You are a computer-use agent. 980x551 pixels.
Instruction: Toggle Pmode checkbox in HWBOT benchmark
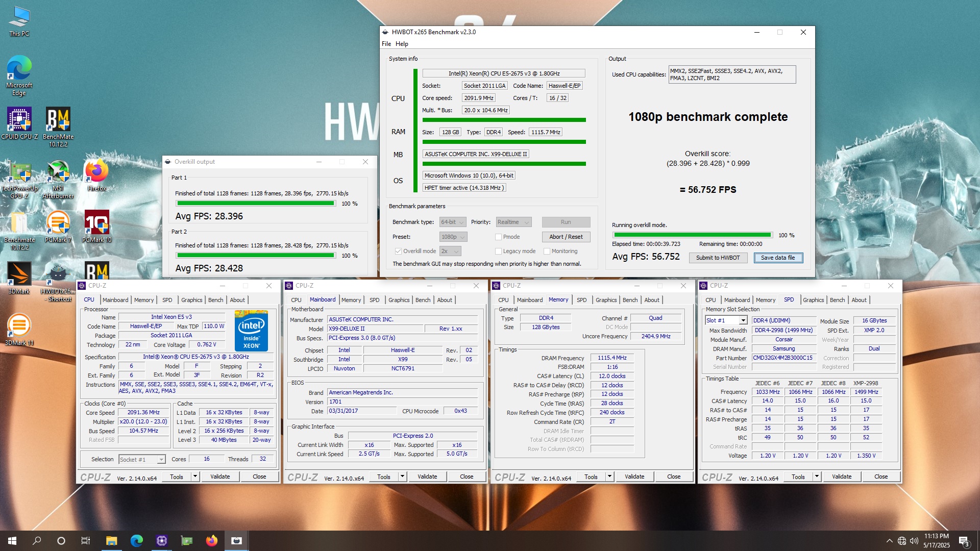[x=498, y=237]
